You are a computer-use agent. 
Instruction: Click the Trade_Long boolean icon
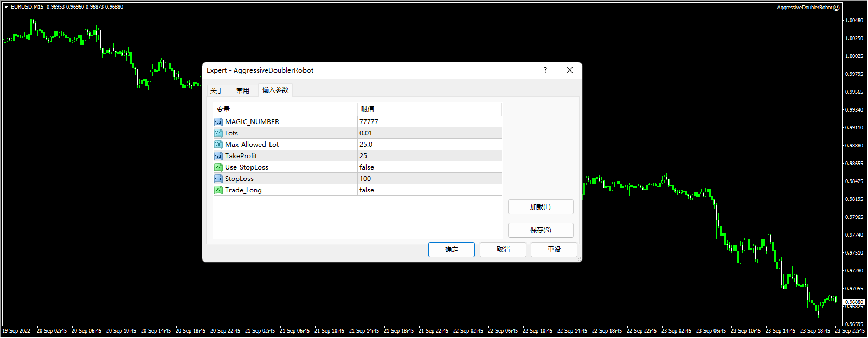pos(218,190)
